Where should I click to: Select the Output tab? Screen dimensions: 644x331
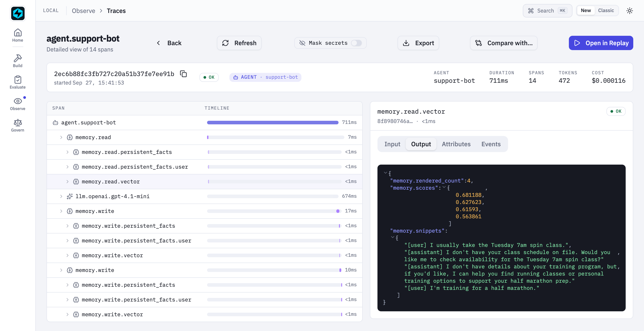pyautogui.click(x=421, y=144)
